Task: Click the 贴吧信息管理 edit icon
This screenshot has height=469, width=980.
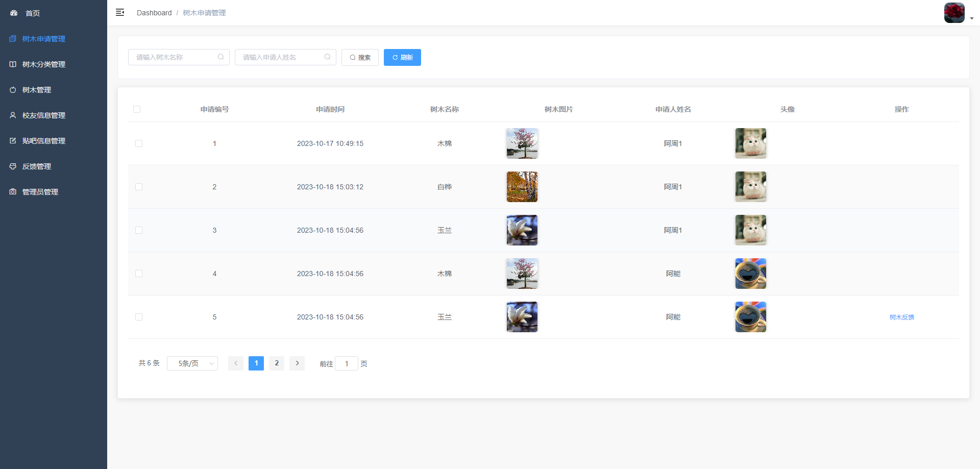Action: click(13, 141)
